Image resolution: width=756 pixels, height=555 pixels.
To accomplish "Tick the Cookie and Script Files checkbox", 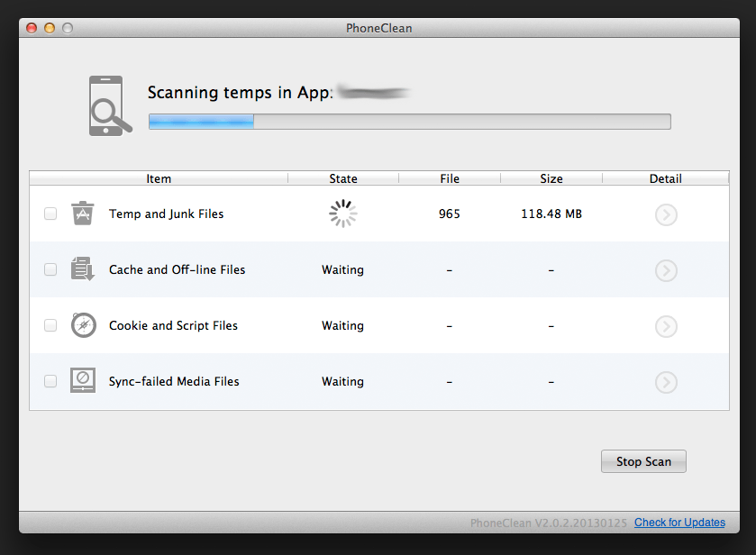I will click(x=50, y=325).
